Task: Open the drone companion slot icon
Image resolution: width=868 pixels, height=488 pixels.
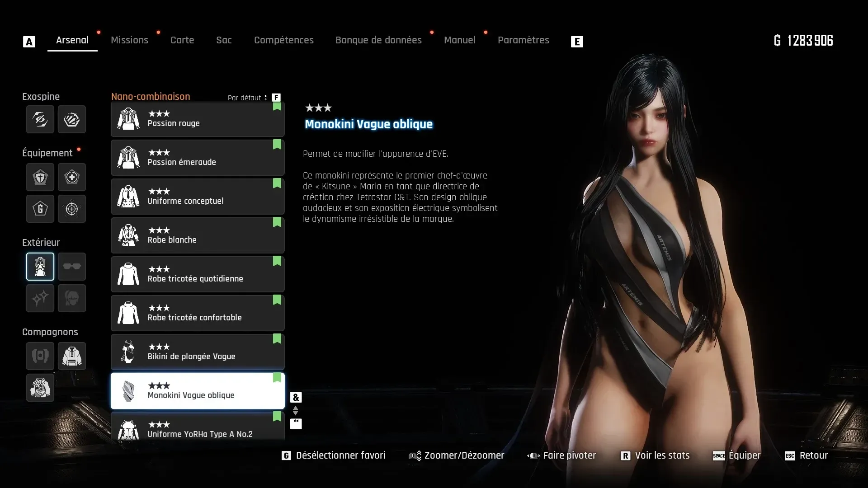Action: point(40,356)
